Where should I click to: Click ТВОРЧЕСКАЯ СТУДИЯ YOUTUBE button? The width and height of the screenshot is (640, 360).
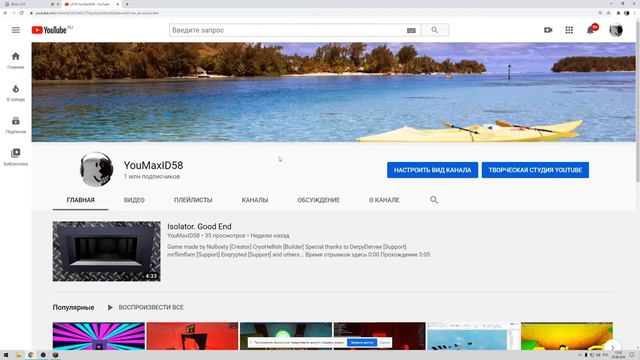(x=535, y=170)
